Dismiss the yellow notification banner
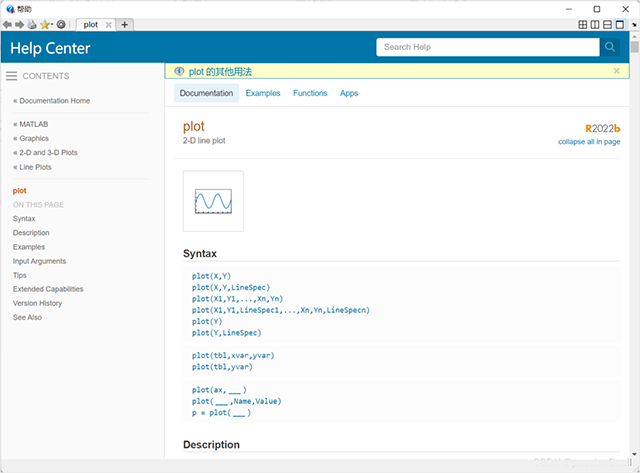This screenshot has width=640, height=473. pos(616,71)
